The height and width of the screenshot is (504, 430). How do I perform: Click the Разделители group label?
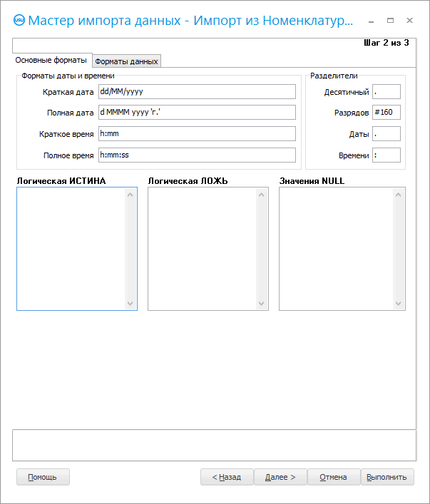coord(334,76)
